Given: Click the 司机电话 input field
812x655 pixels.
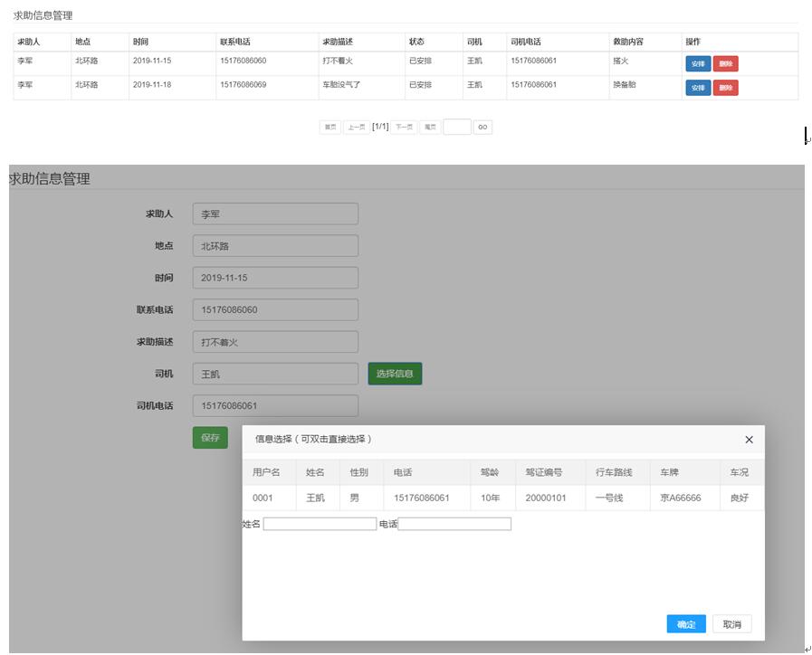Looking at the screenshot, I should (275, 405).
